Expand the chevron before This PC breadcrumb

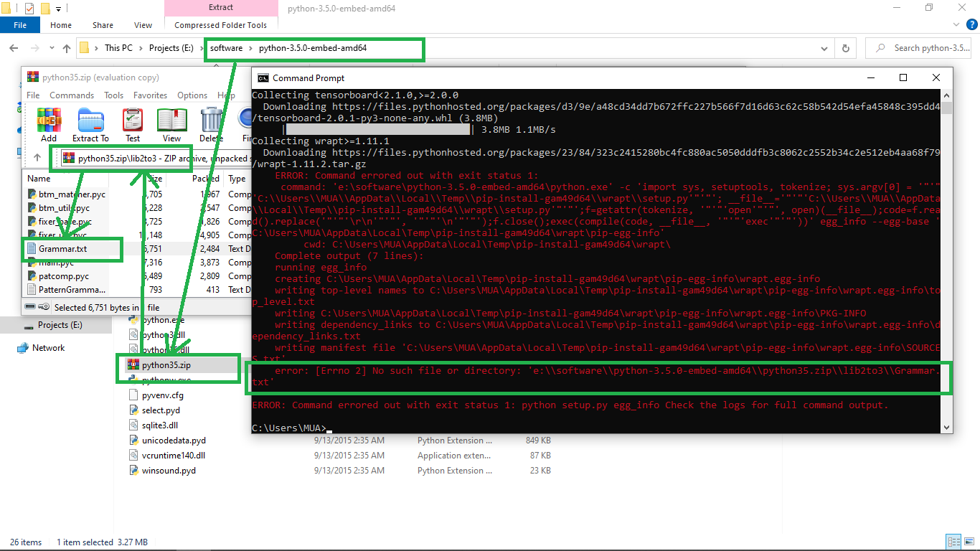pyautogui.click(x=97, y=48)
